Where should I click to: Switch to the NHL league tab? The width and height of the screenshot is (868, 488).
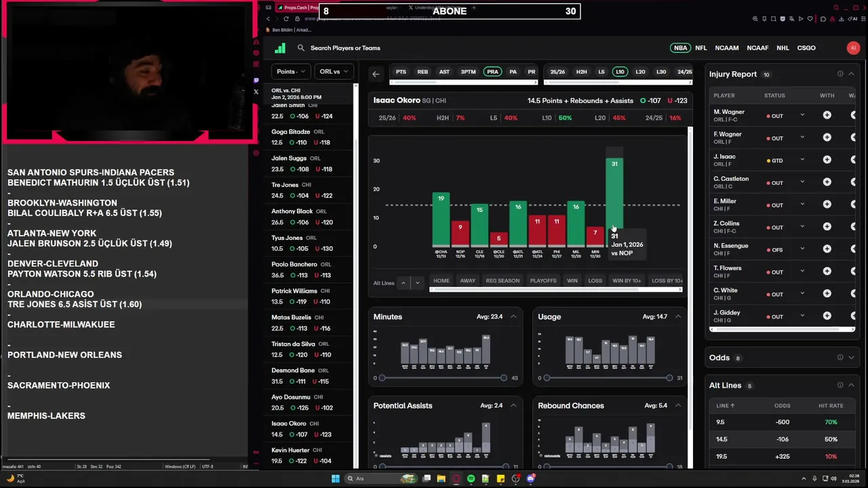coord(783,48)
